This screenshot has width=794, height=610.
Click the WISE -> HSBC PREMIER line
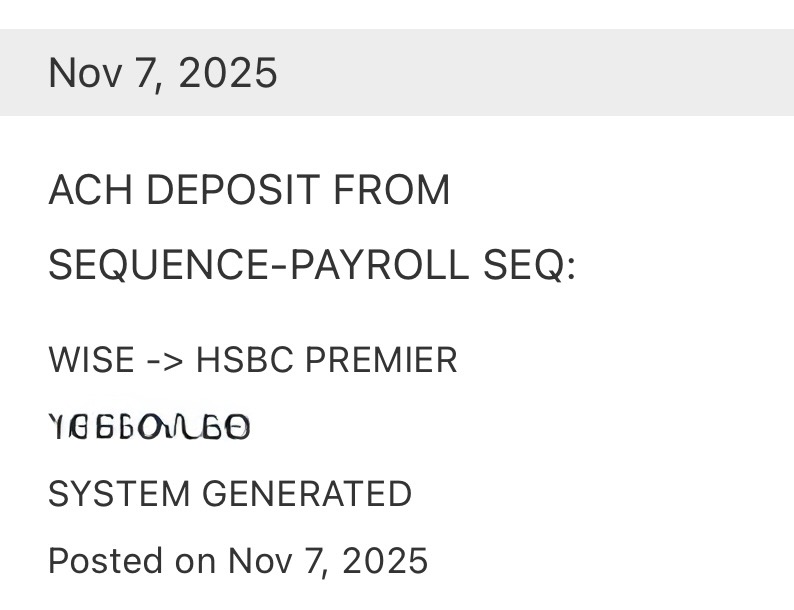(x=252, y=360)
